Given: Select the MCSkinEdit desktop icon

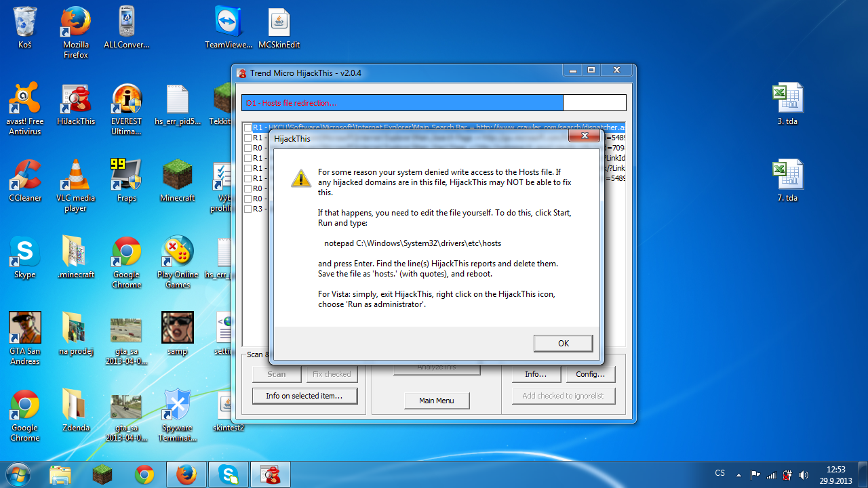Looking at the screenshot, I should point(279,28).
